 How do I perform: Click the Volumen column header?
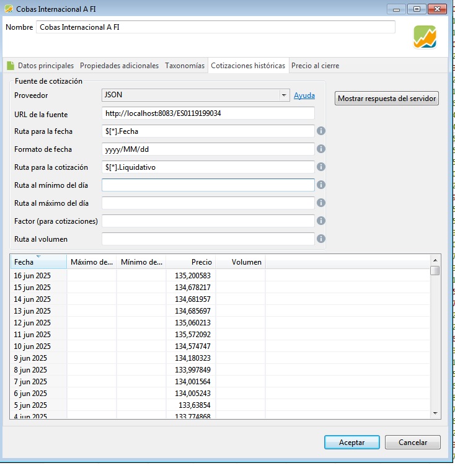tap(241, 262)
